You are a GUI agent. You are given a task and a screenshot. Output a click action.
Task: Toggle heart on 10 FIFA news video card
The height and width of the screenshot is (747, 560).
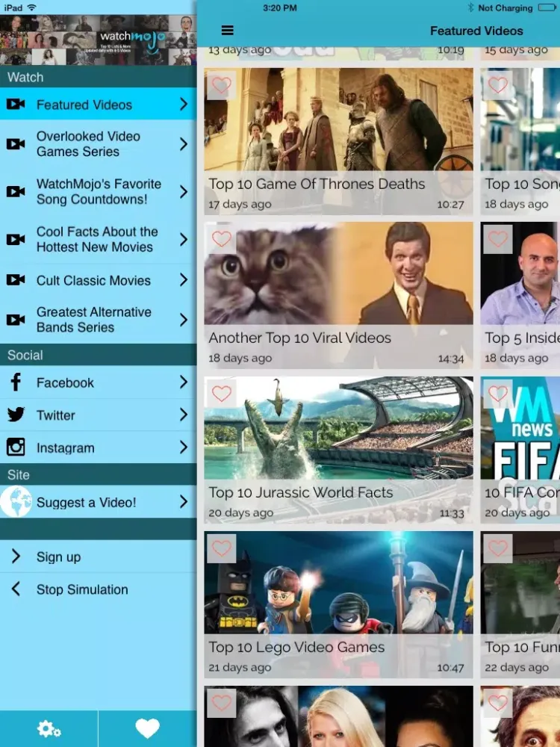(498, 394)
